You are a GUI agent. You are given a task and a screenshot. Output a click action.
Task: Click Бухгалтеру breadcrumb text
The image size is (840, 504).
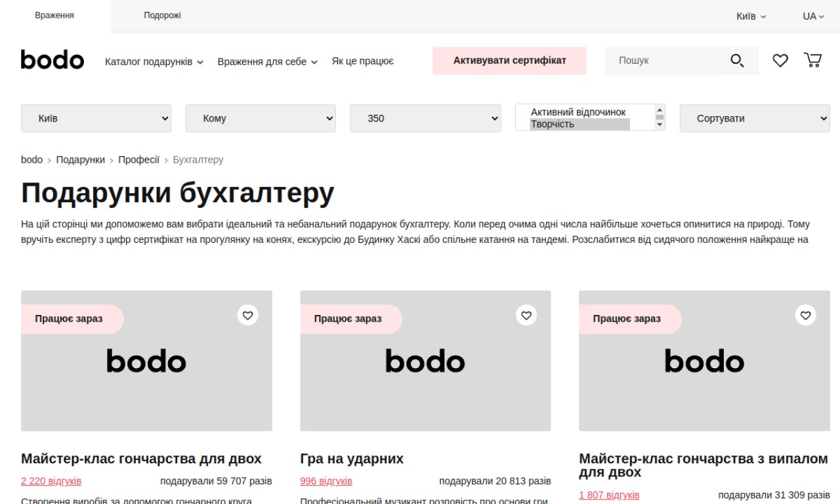[198, 159]
